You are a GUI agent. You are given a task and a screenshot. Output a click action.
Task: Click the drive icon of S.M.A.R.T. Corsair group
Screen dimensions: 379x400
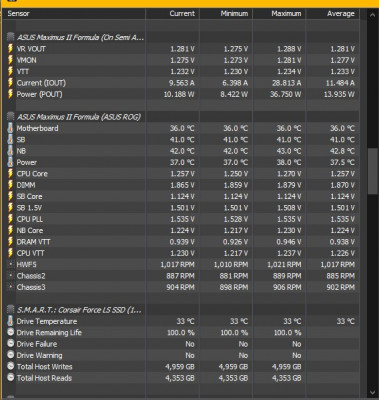(11, 310)
